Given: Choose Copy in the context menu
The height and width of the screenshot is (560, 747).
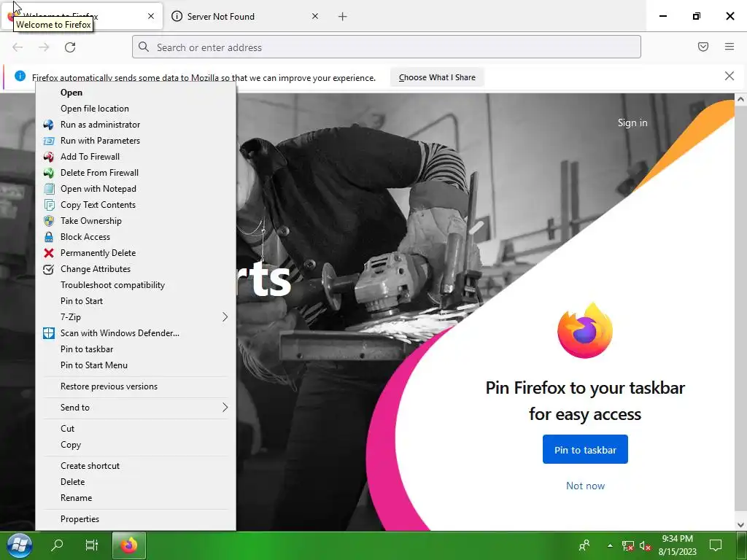Looking at the screenshot, I should click(x=71, y=445).
